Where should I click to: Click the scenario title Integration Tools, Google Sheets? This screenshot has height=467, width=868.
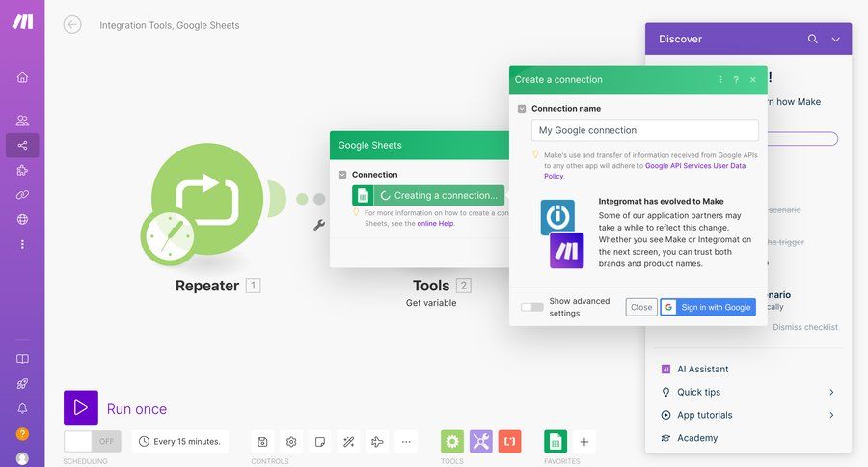point(170,25)
